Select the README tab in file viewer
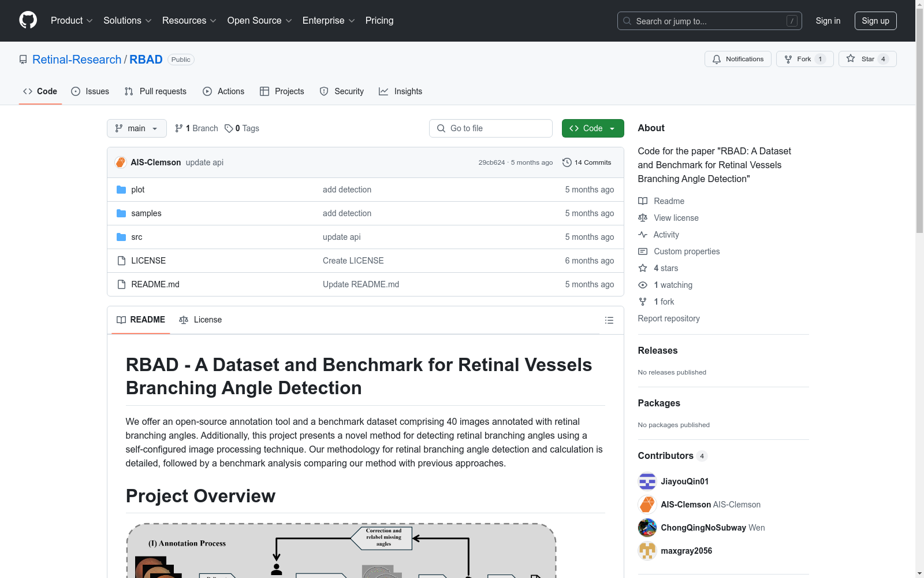The image size is (924, 578). 141,320
